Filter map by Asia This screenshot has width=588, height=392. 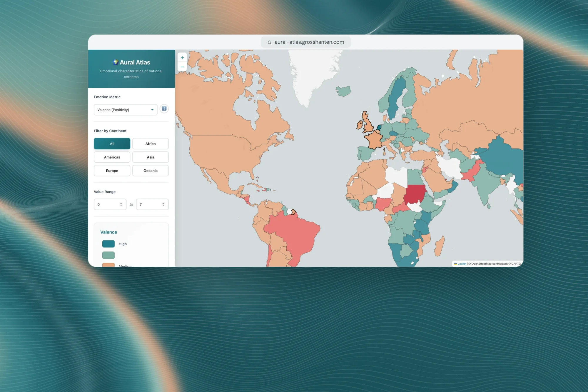[151, 157]
